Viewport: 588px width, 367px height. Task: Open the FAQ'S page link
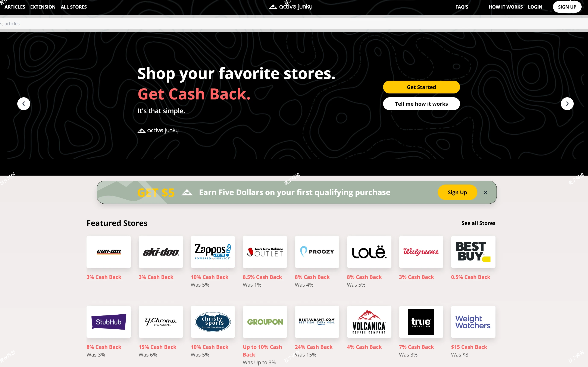(x=462, y=7)
